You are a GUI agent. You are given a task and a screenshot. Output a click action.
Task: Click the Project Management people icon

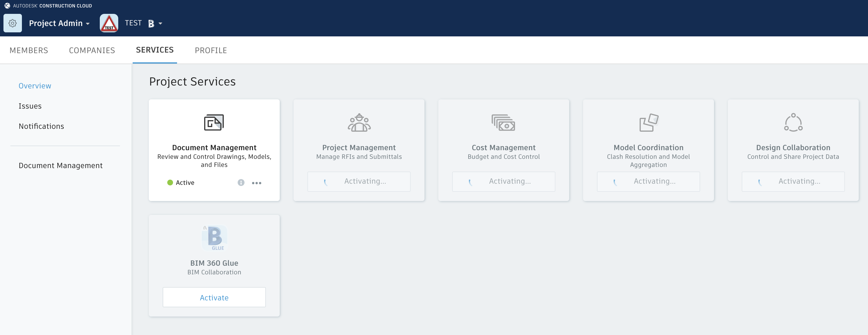(x=358, y=122)
